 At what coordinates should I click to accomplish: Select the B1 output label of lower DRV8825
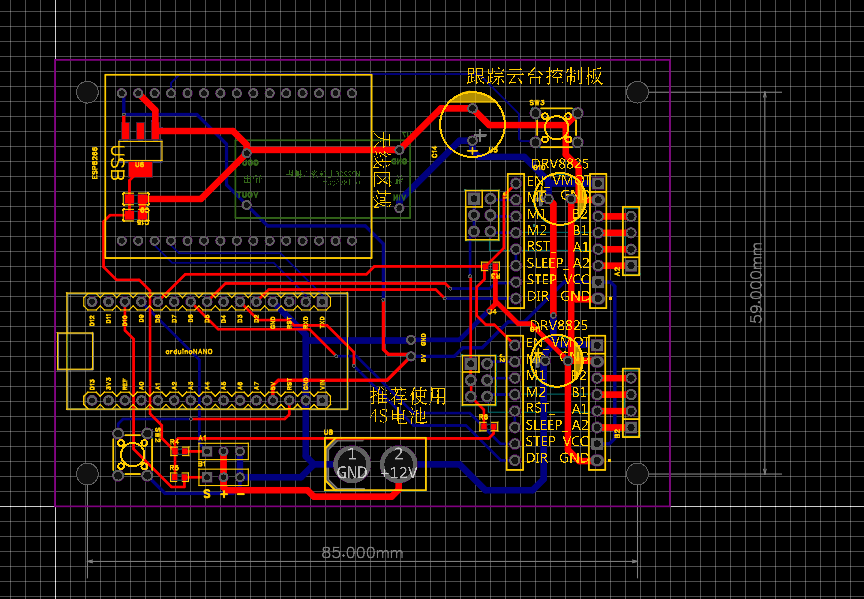(x=579, y=392)
